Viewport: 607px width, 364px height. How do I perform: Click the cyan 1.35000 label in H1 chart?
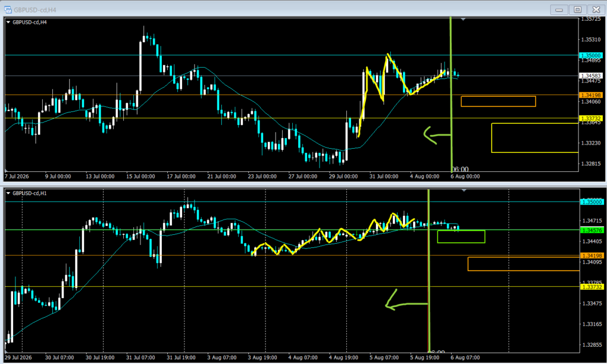click(592, 202)
